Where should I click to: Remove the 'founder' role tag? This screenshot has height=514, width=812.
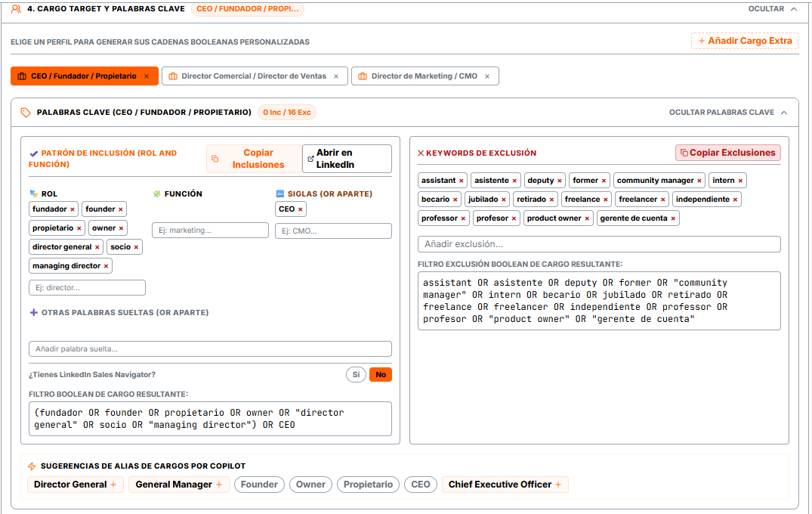click(x=121, y=209)
